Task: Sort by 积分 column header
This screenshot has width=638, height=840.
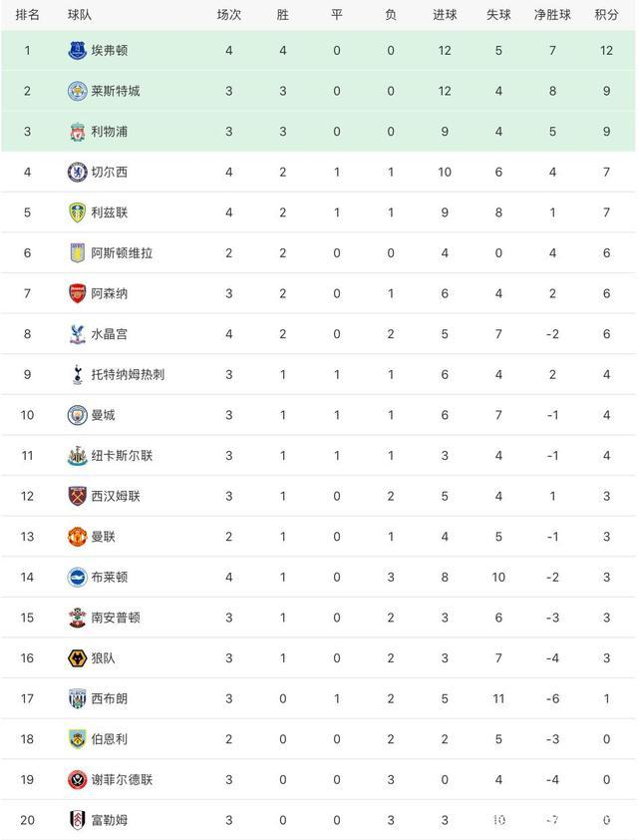Action: tap(605, 14)
